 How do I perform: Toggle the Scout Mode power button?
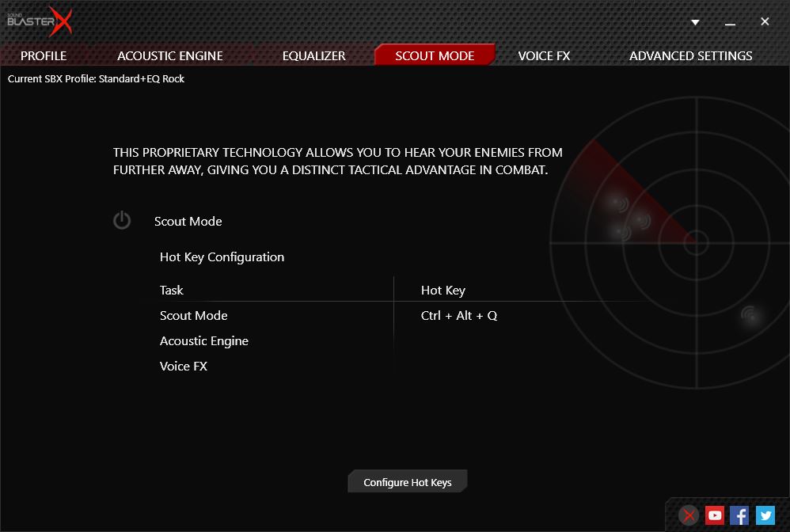pos(122,221)
